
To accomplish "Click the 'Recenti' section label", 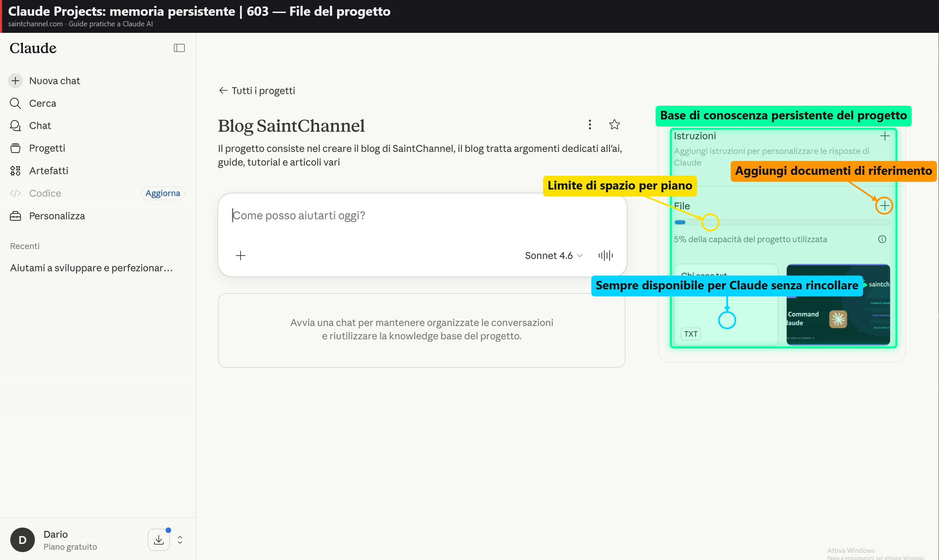I will [25, 246].
